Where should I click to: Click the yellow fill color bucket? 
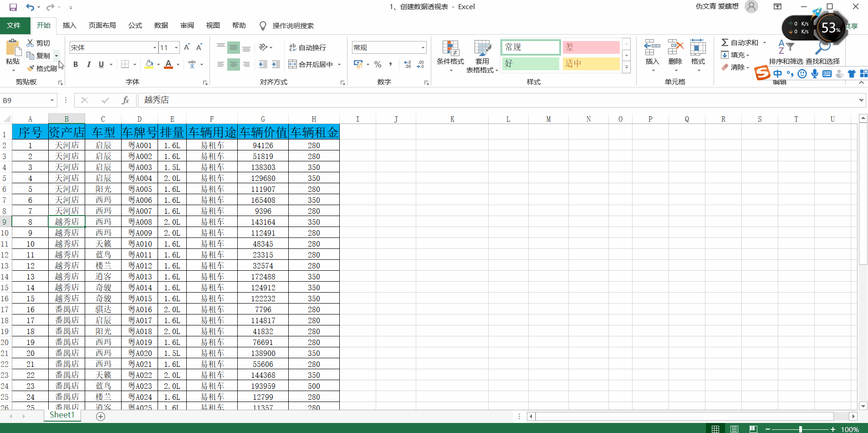149,64
